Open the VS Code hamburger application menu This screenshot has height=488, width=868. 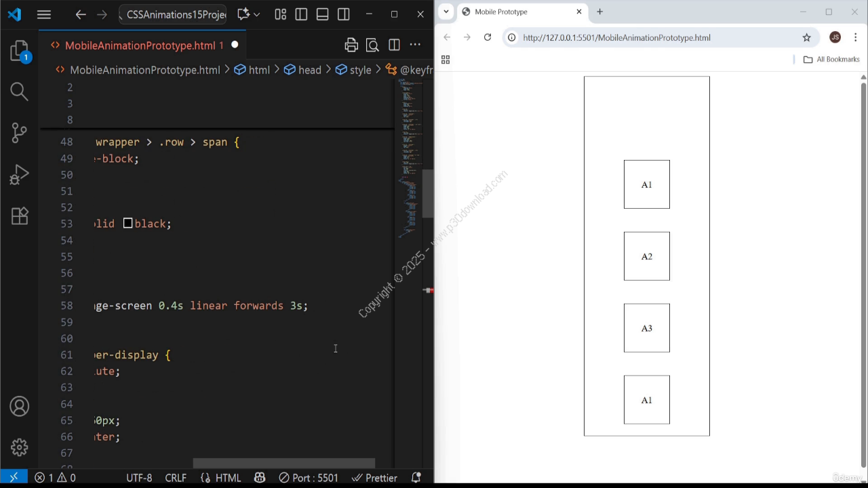click(44, 14)
